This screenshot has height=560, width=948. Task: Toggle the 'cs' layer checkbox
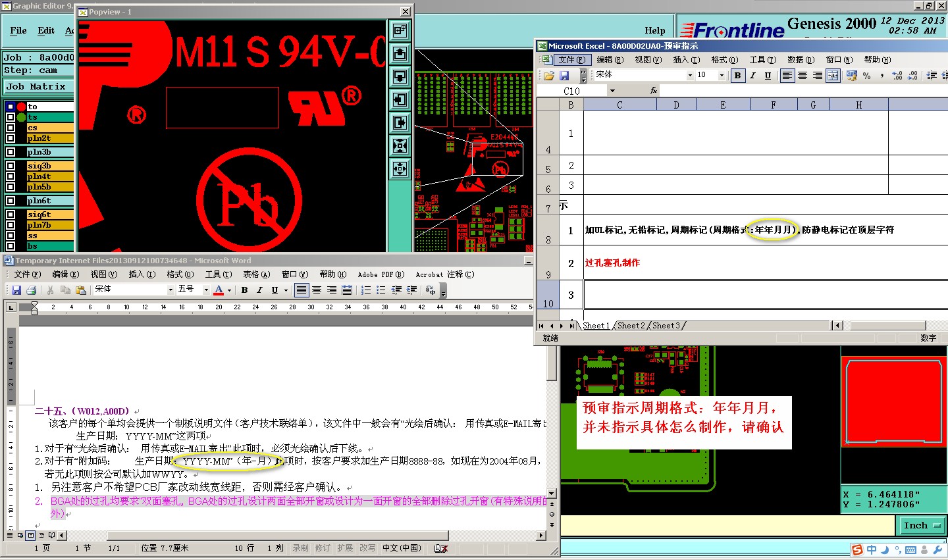11,128
